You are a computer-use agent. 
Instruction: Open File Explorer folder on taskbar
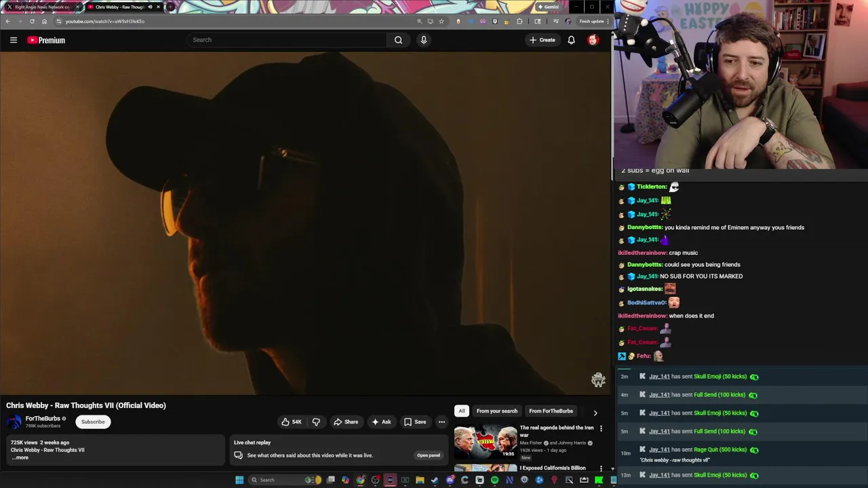click(x=420, y=480)
